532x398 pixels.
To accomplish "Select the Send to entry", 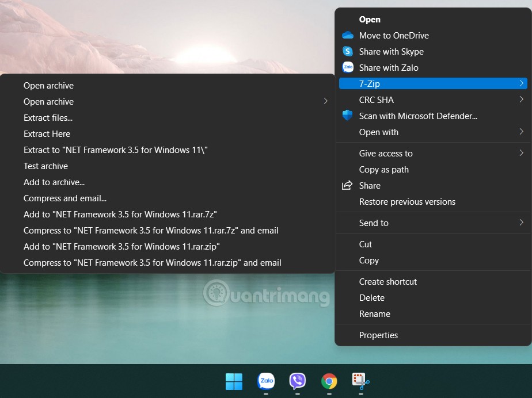I will (x=433, y=223).
